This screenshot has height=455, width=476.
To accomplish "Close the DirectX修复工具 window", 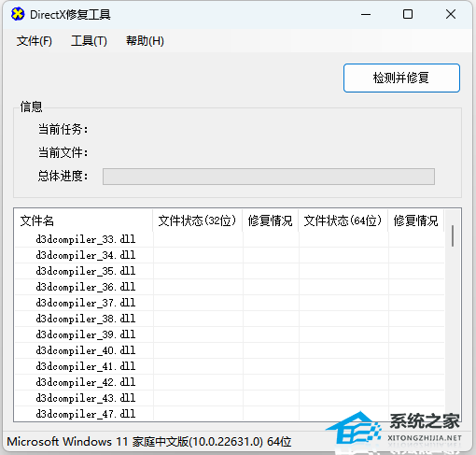I will [x=451, y=14].
